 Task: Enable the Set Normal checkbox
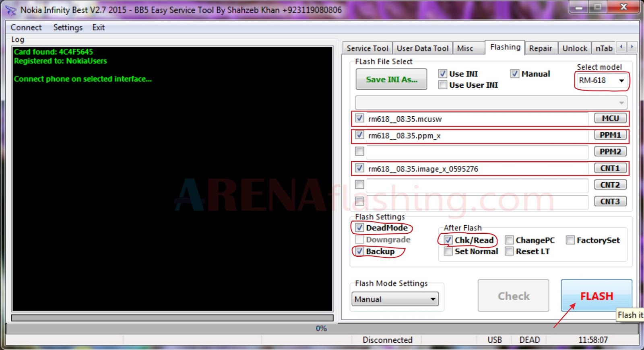pyautogui.click(x=448, y=251)
